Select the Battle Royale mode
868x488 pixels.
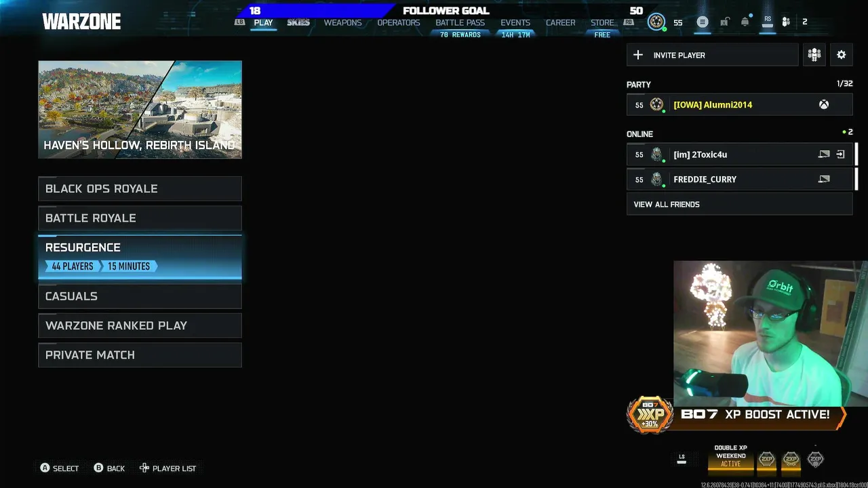140,218
